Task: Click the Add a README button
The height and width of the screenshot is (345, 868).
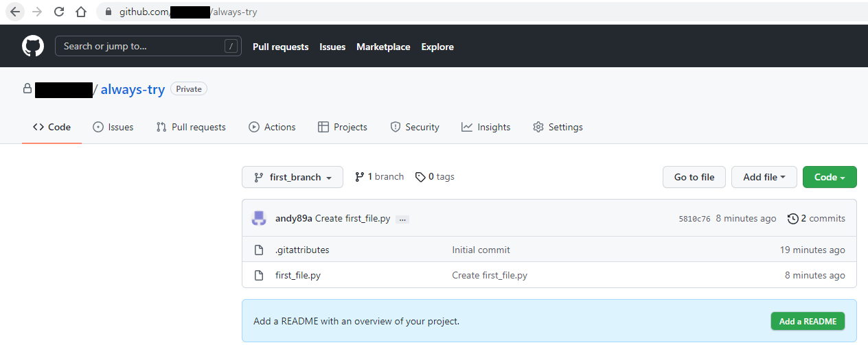Action: pyautogui.click(x=808, y=321)
